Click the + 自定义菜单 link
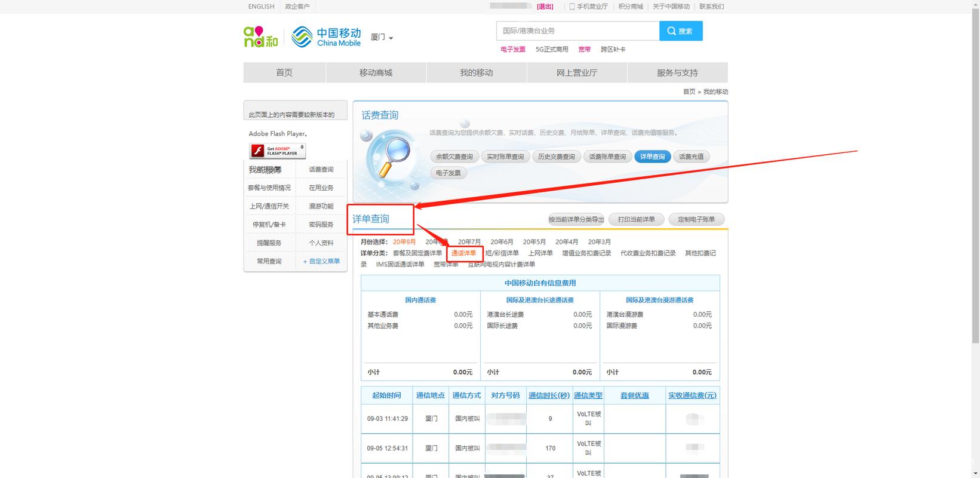 pyautogui.click(x=321, y=261)
